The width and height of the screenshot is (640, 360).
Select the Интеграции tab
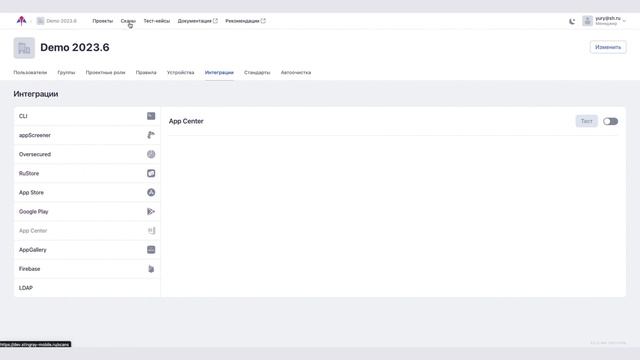219,72
